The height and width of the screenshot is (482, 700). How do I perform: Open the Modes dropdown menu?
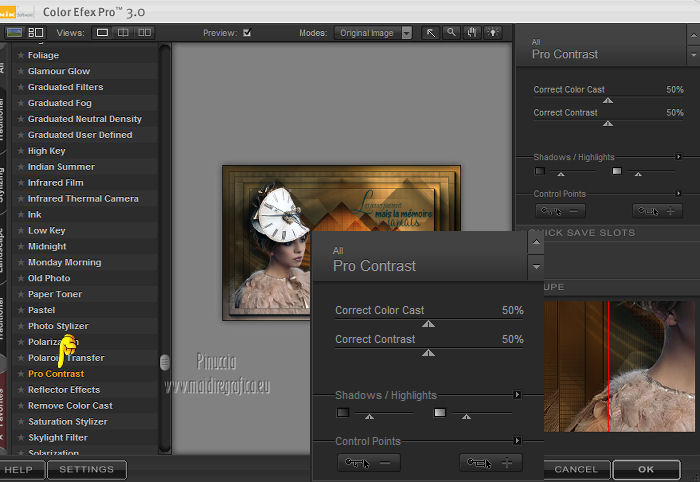click(x=406, y=32)
